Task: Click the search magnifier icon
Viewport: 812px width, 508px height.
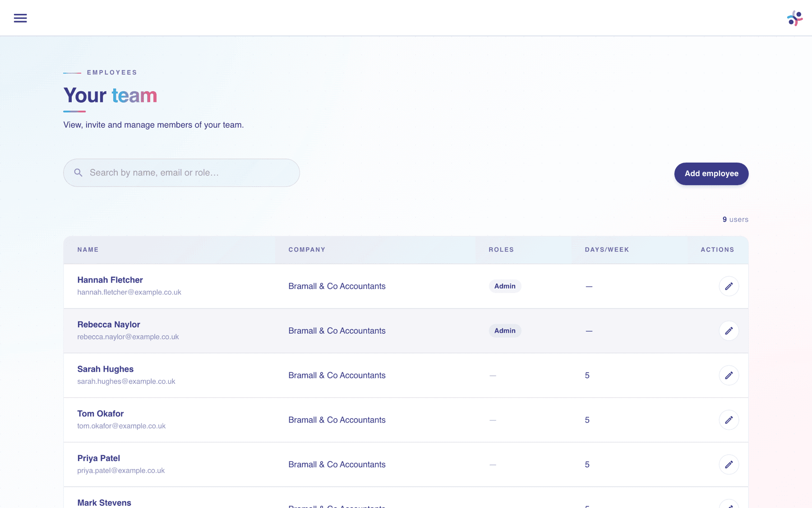Action: (x=78, y=172)
